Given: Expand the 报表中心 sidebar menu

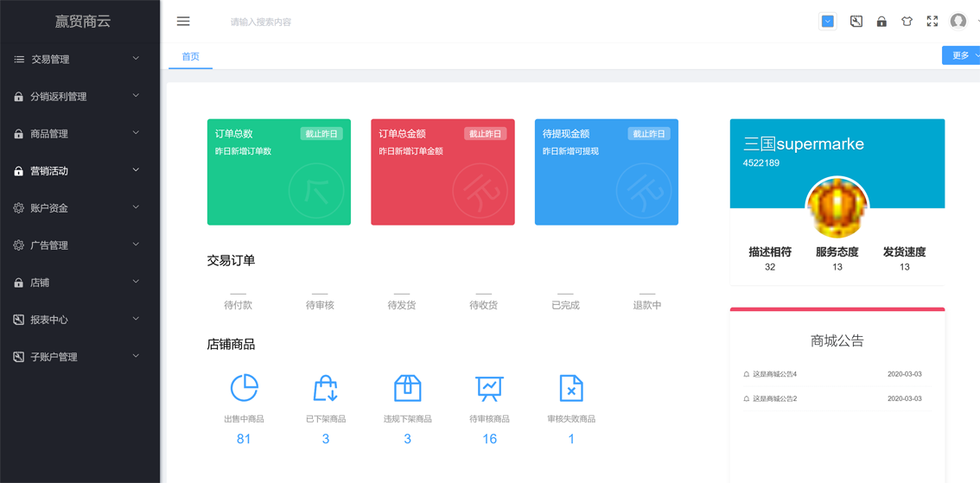Looking at the screenshot, I should coord(80,320).
